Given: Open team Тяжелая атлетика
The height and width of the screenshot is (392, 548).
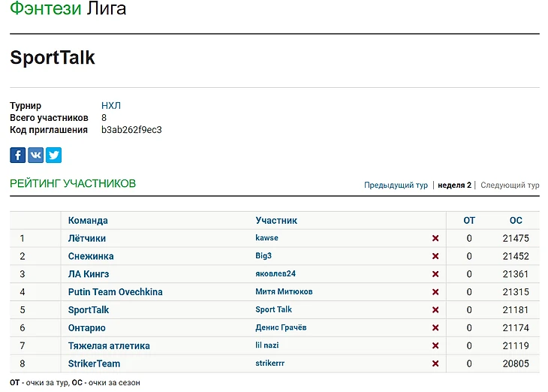Looking at the screenshot, I should coord(109,346).
